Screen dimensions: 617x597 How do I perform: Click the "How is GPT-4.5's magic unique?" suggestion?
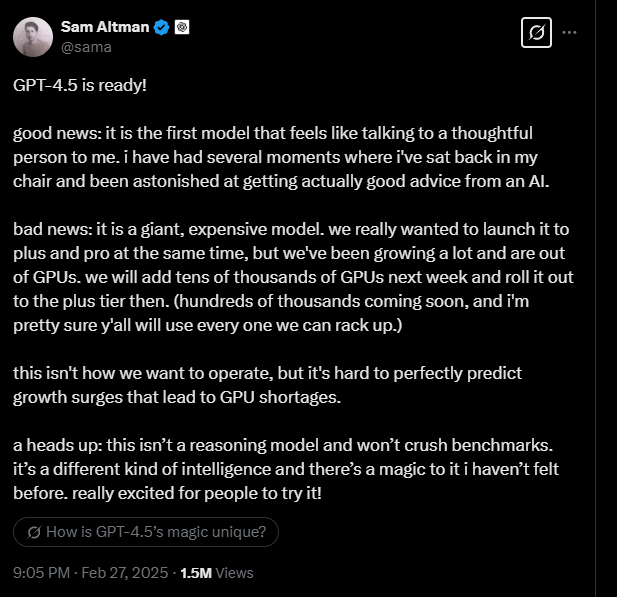coord(158,533)
